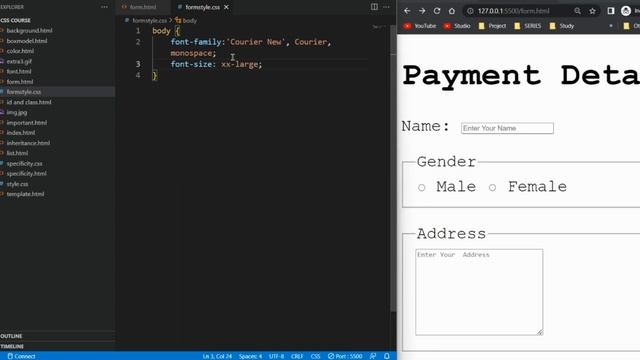This screenshot has height=360, width=640.
Task: Click the address bar URL 127.0.0.1:5500
Action: click(x=513, y=11)
